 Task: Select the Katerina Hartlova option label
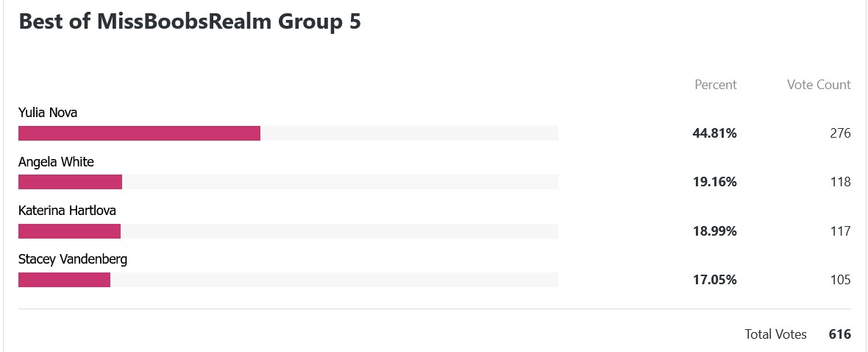[x=67, y=211]
